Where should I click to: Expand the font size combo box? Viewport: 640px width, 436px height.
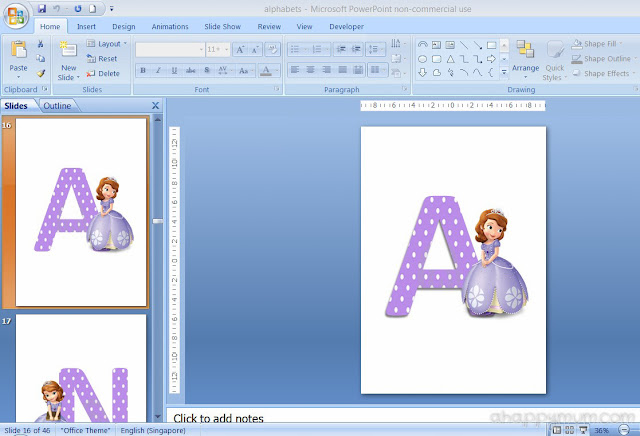pos(227,50)
